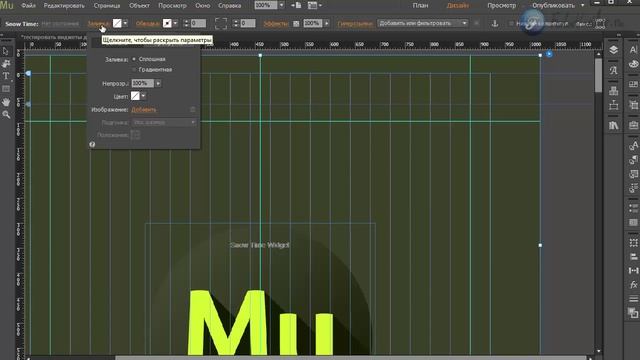Screen dimensions: 640x360
Task: Open Объект menu
Action: (x=139, y=5)
